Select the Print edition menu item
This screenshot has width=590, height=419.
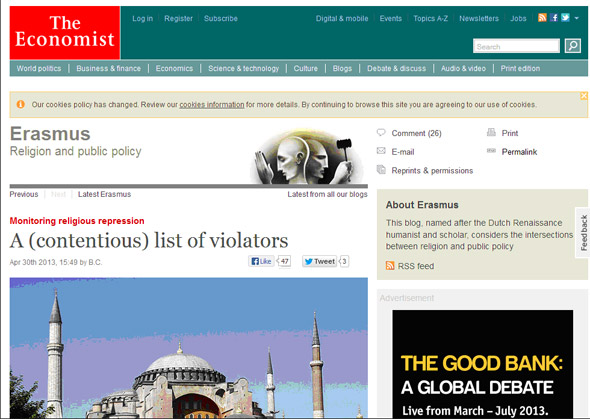pos(520,68)
